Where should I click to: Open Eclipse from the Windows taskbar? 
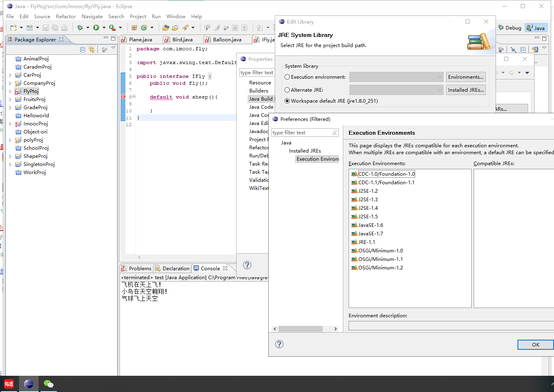click(29, 384)
